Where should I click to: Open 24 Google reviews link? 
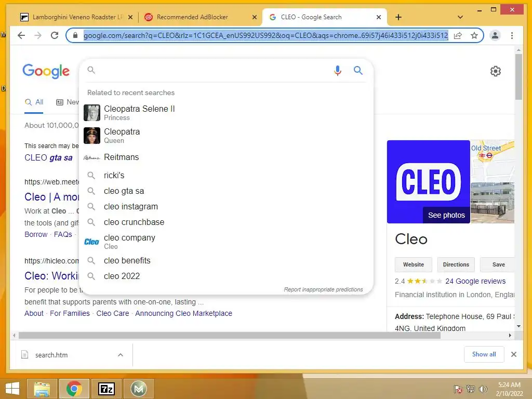pyautogui.click(x=475, y=281)
